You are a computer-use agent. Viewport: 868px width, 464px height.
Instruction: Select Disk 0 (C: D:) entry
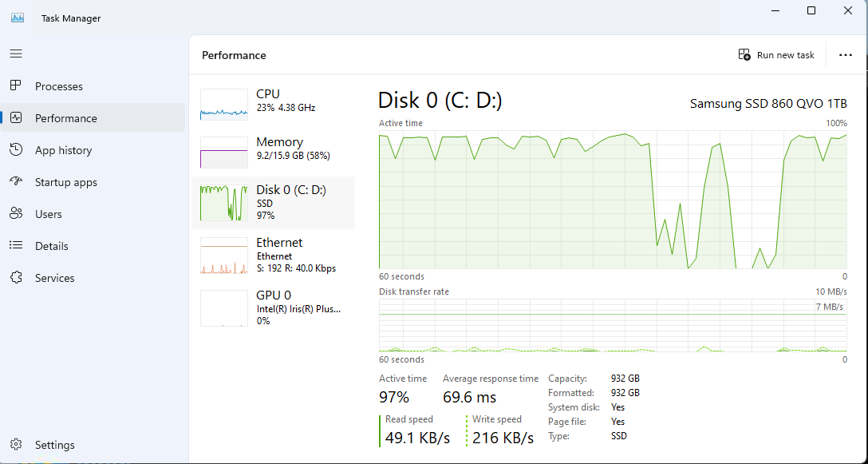[x=274, y=202]
